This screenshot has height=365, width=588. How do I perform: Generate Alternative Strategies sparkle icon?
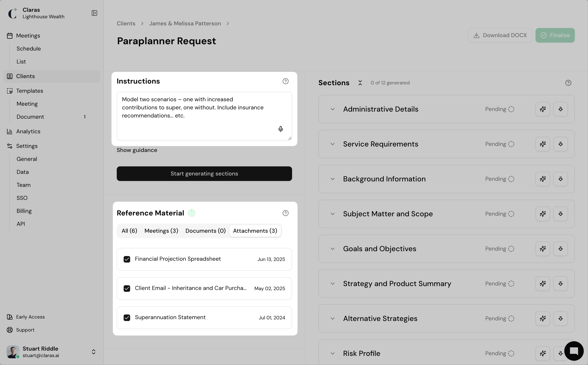(x=542, y=318)
